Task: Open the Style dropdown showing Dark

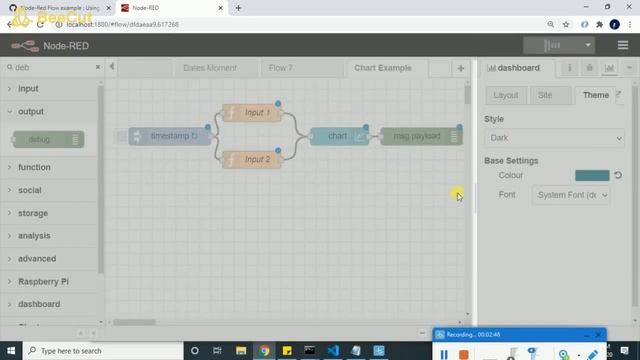Action: coord(555,138)
